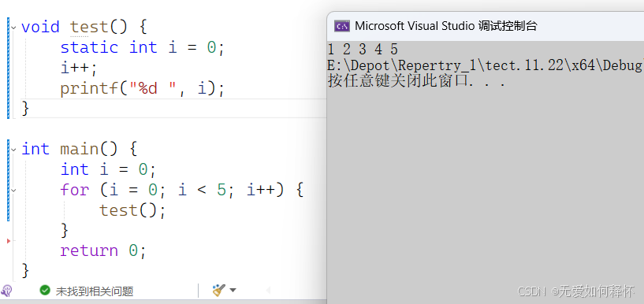This screenshot has width=644, height=304.
Task: Click the red bookmark marker beside return line
Action: (x=8, y=241)
